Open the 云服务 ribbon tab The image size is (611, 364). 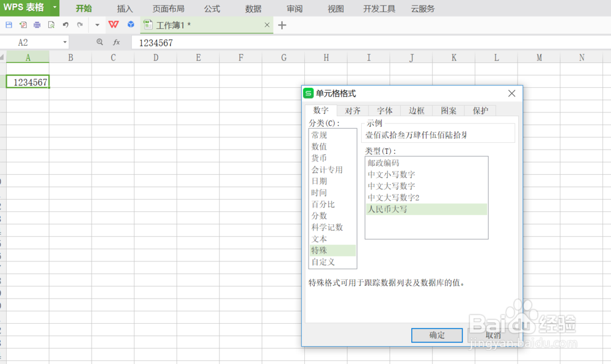click(423, 9)
